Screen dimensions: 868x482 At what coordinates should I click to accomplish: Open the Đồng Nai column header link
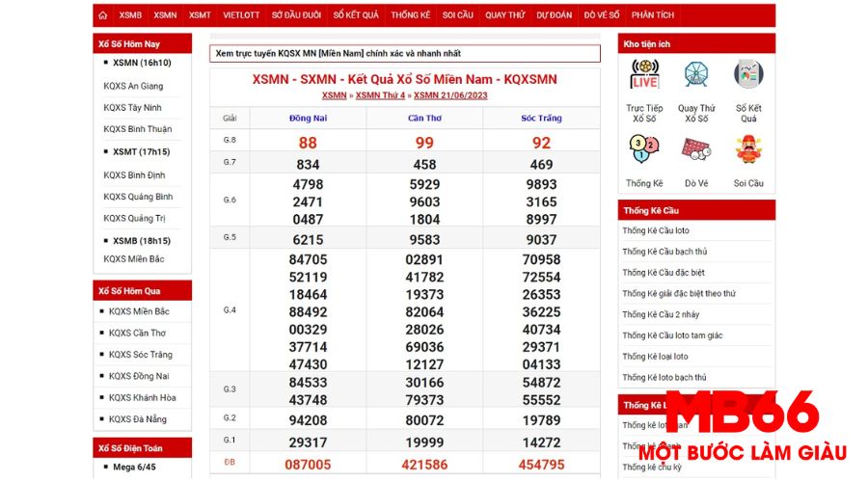308,118
